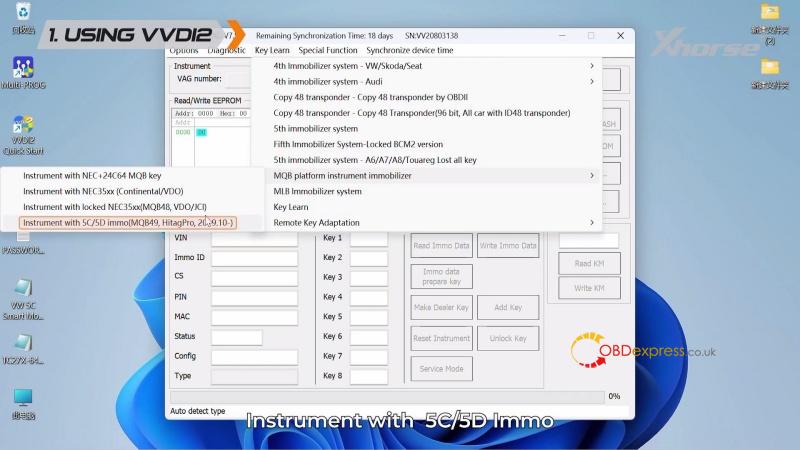Click the Unlock Key button
The width and height of the screenshot is (800, 450).
click(x=508, y=338)
